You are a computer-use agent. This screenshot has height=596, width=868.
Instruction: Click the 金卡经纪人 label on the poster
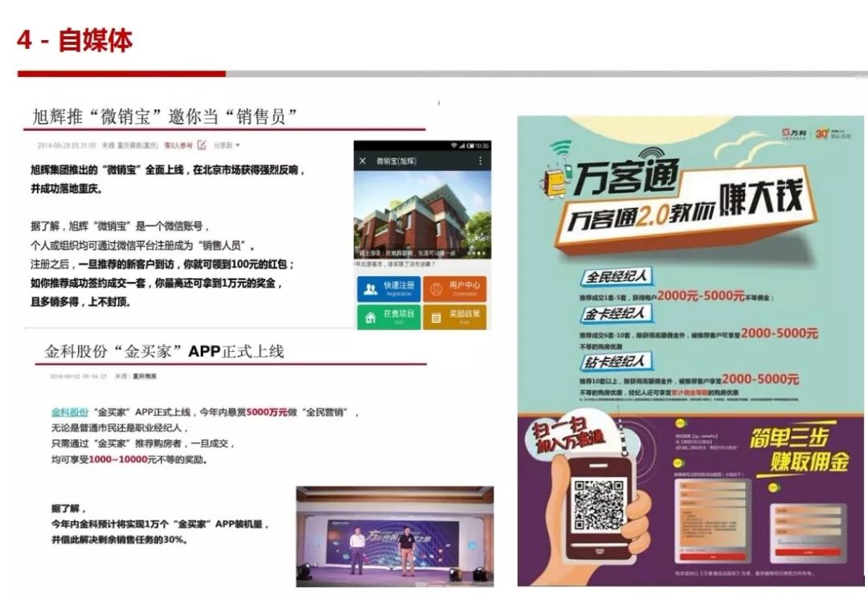(616, 314)
